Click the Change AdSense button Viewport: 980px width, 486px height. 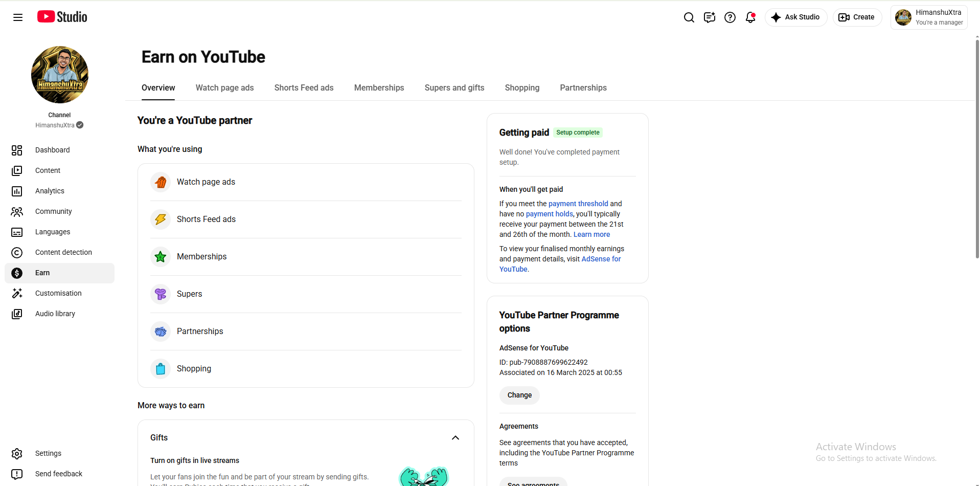519,395
